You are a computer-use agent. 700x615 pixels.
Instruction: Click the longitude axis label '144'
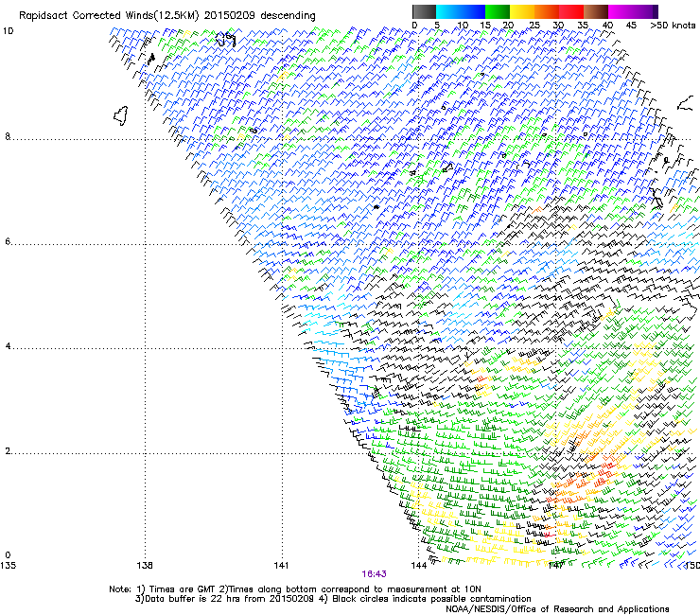coord(418,566)
